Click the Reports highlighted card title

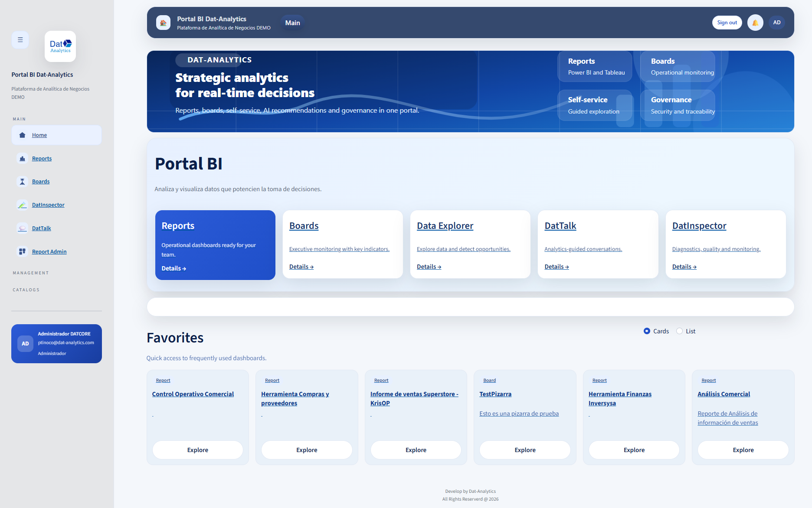pos(178,226)
